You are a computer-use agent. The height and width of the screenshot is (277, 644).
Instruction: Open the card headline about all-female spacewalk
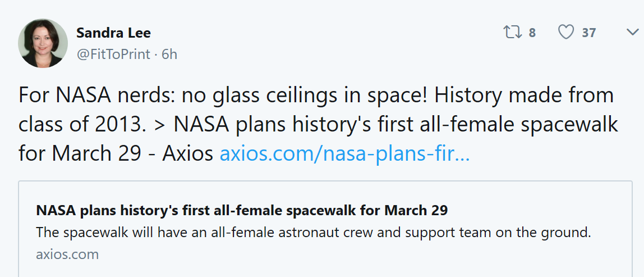[x=242, y=211]
